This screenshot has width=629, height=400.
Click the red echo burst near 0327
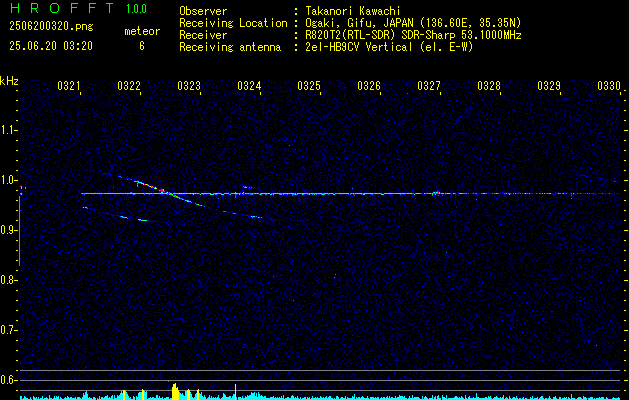pos(436,193)
